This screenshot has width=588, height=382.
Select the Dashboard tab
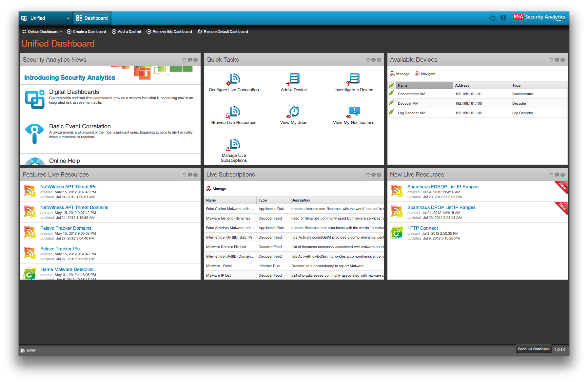tap(92, 18)
